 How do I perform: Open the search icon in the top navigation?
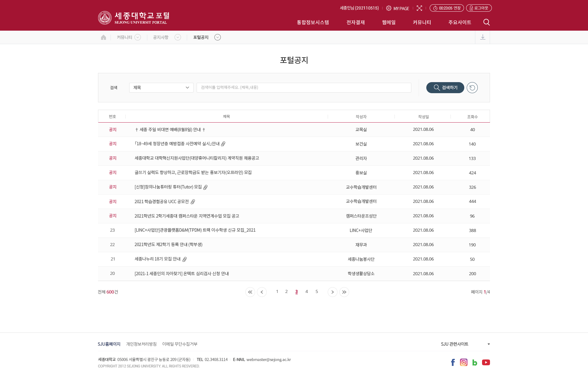(486, 22)
